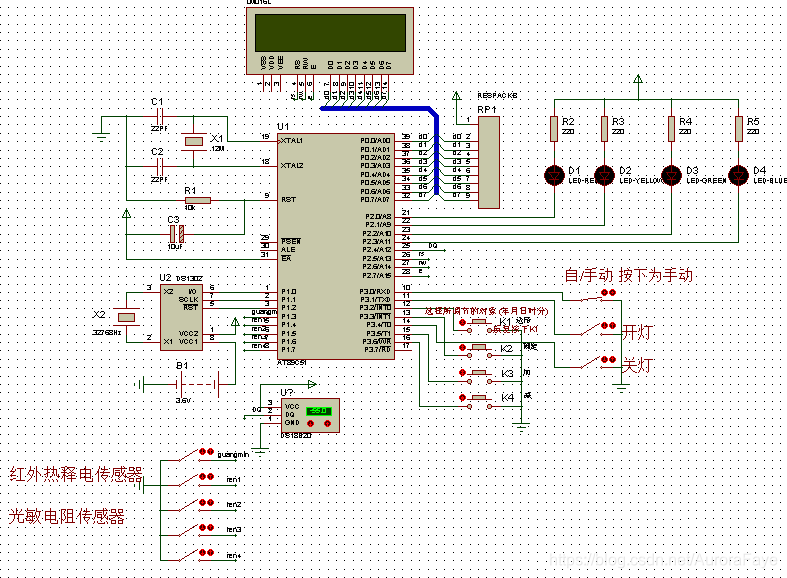The image size is (787, 578).
Task: Click the DS18B20 part name text
Action: tap(296, 436)
